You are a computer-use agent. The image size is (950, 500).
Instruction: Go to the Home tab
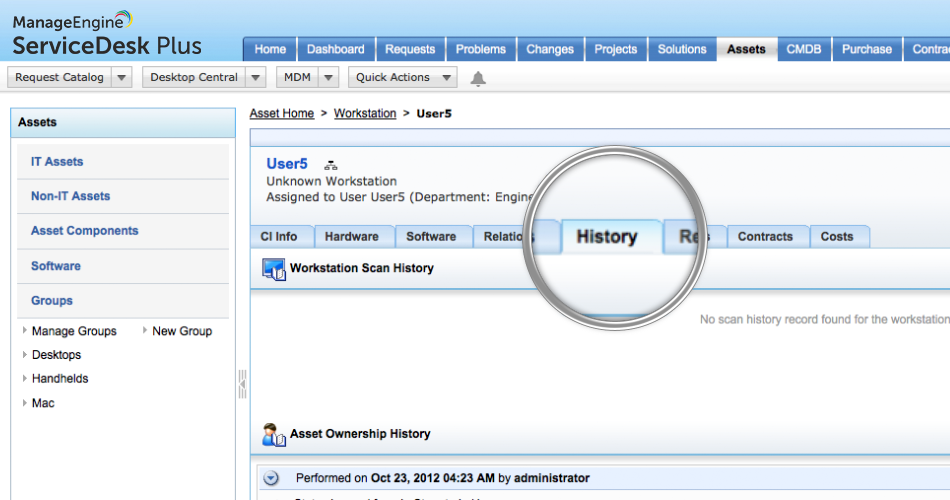tap(270, 49)
